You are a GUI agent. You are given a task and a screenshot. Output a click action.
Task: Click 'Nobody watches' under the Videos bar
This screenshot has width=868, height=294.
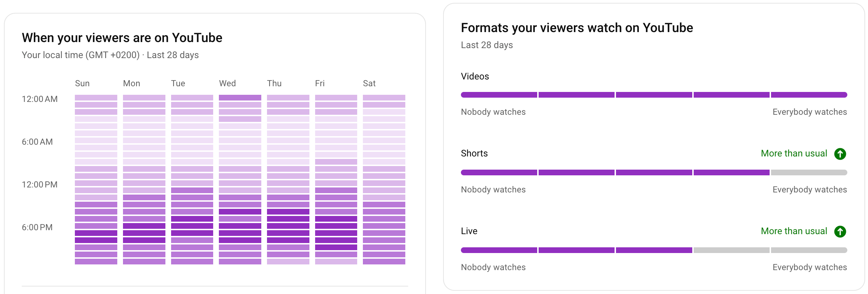click(x=493, y=112)
